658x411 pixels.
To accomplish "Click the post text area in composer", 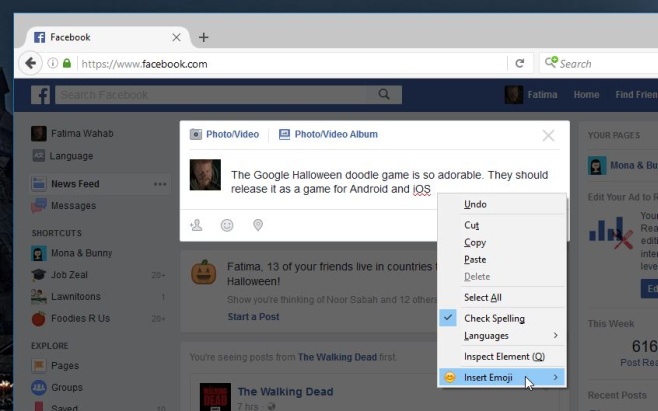I will tap(389, 182).
